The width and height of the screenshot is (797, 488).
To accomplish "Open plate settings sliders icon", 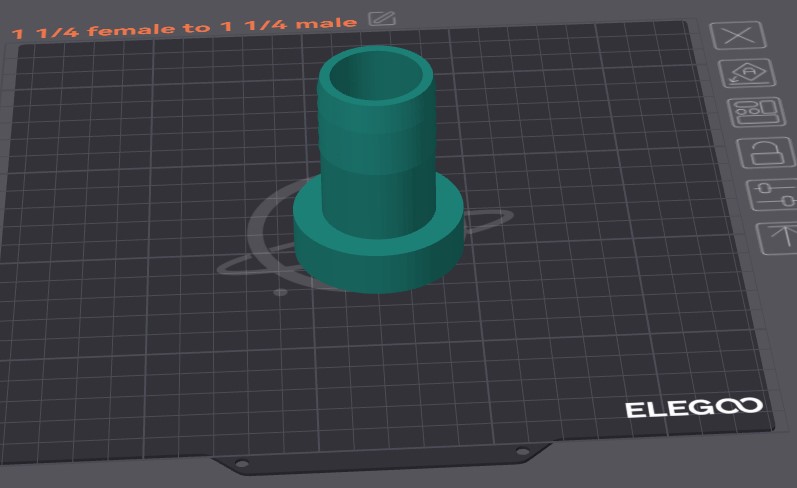I will point(773,195).
